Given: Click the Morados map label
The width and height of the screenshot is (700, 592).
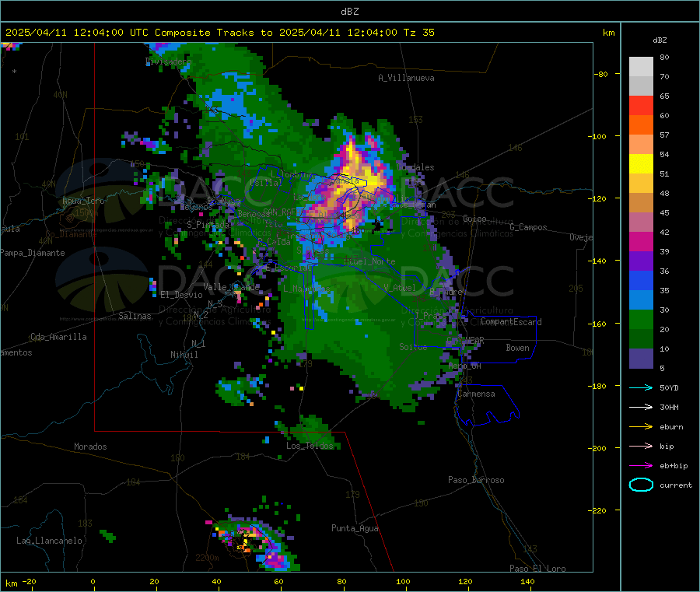Looking at the screenshot, I should 90,447.
